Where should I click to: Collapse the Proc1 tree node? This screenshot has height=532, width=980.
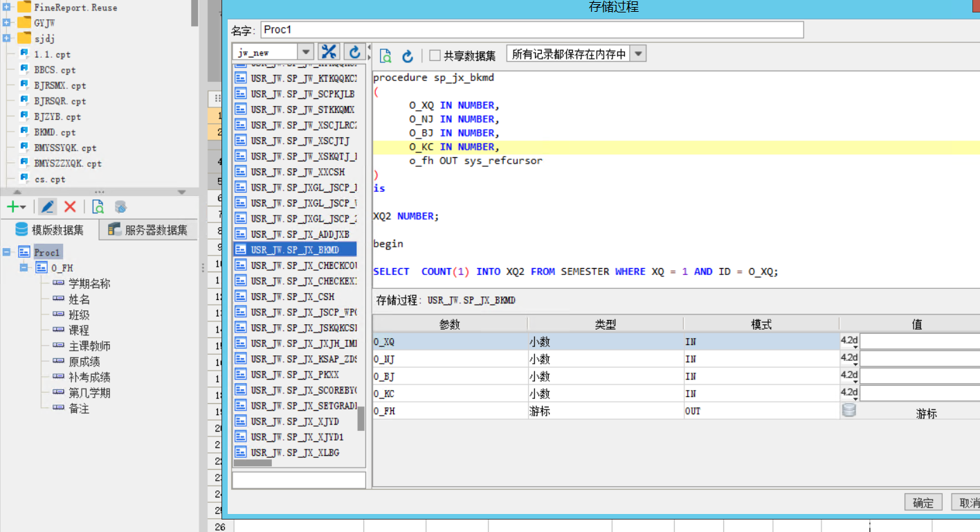point(7,252)
